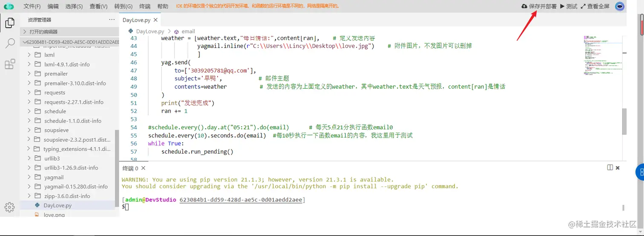Expand the premailer folder
Viewport: 644px width, 236px height.
click(x=28, y=74)
